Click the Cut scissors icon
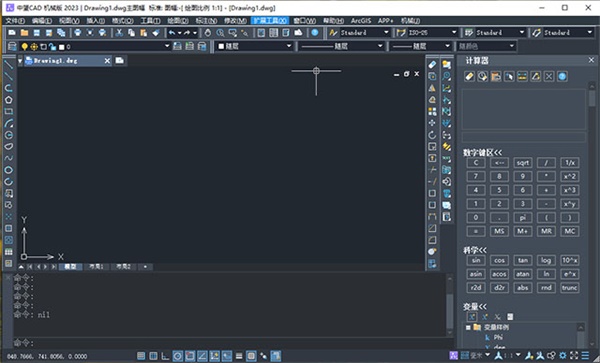Viewport: 600px width, 363px height. pyautogui.click(x=119, y=33)
